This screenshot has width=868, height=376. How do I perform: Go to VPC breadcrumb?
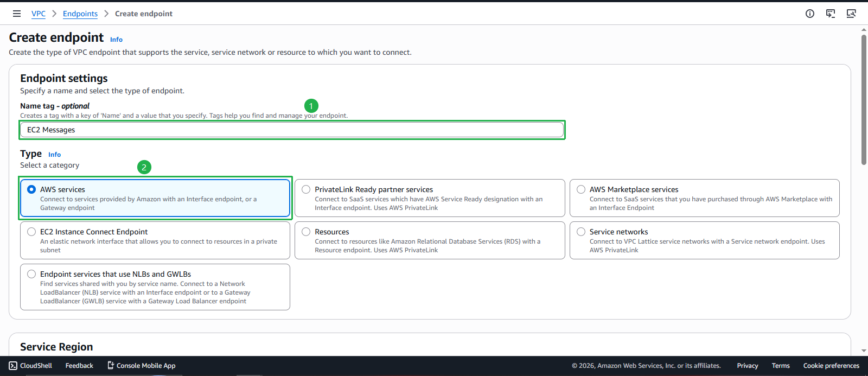39,14
